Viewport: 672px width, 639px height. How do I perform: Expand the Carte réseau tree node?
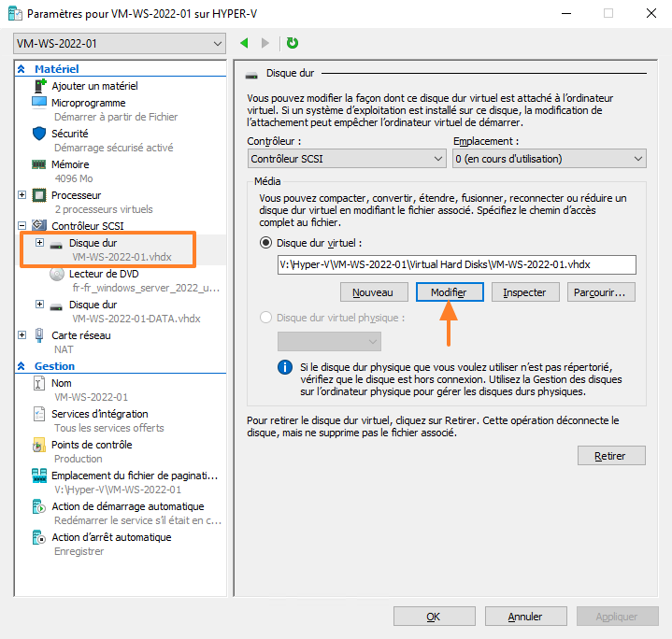pos(21,335)
